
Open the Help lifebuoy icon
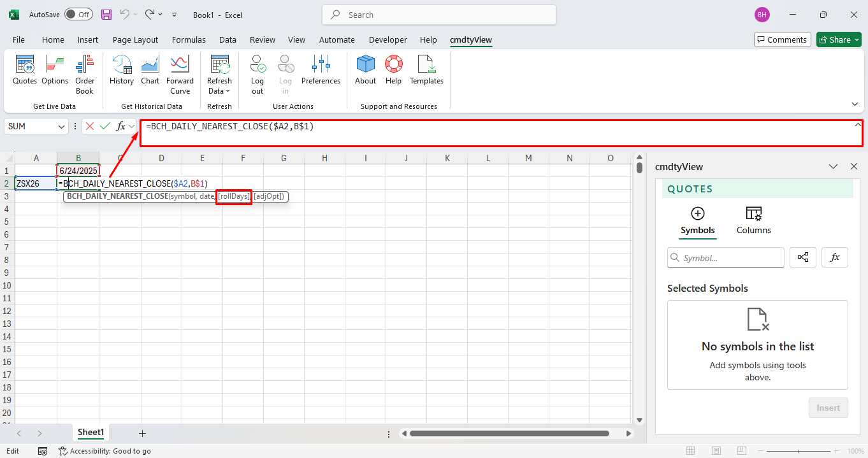coord(393,70)
